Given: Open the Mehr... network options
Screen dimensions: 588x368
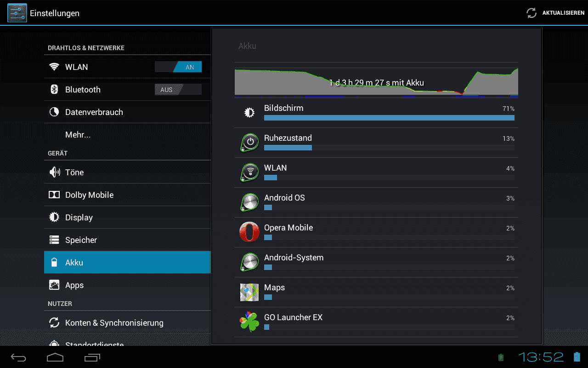Looking at the screenshot, I should tap(127, 135).
